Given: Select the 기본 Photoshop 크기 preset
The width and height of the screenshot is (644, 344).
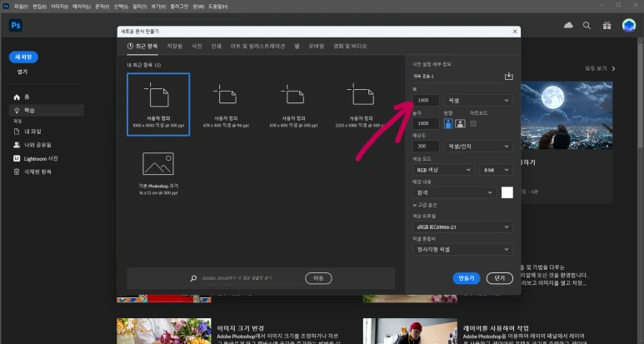Looking at the screenshot, I should [158, 172].
